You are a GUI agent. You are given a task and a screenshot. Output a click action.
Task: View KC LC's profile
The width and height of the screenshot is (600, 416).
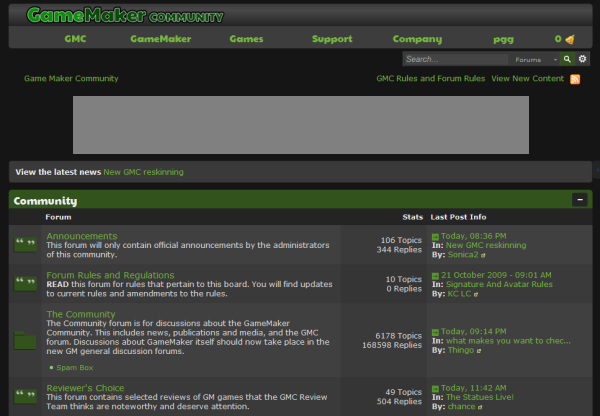pyautogui.click(x=459, y=294)
